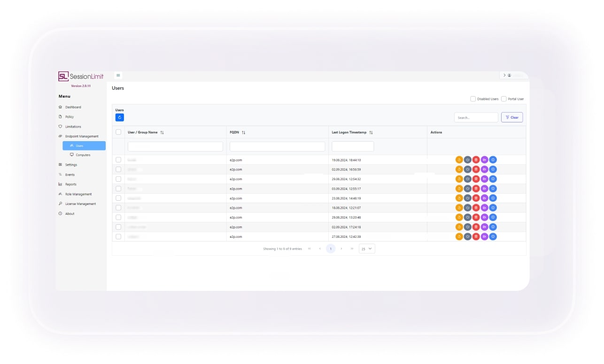
Task: Focus the Search input field
Action: [476, 117]
